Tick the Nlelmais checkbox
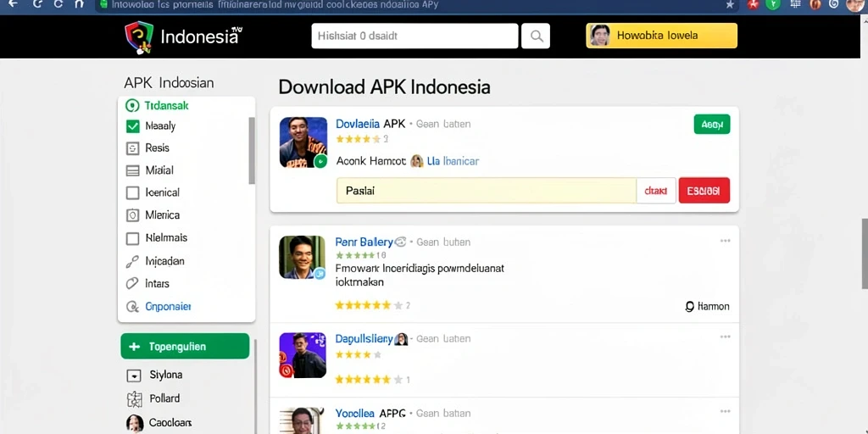This screenshot has width=868, height=434. pos(132,238)
